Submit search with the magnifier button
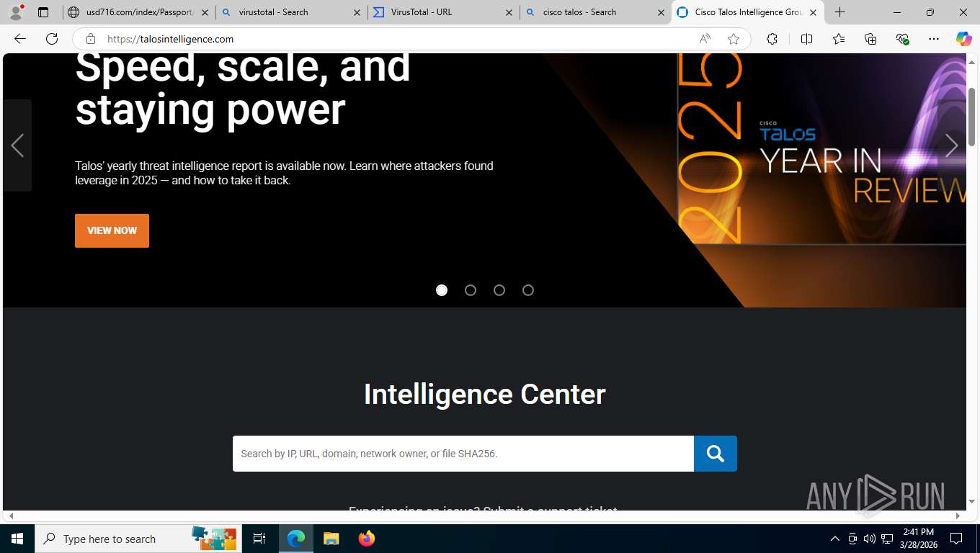Image resolution: width=980 pixels, height=553 pixels. 715,454
